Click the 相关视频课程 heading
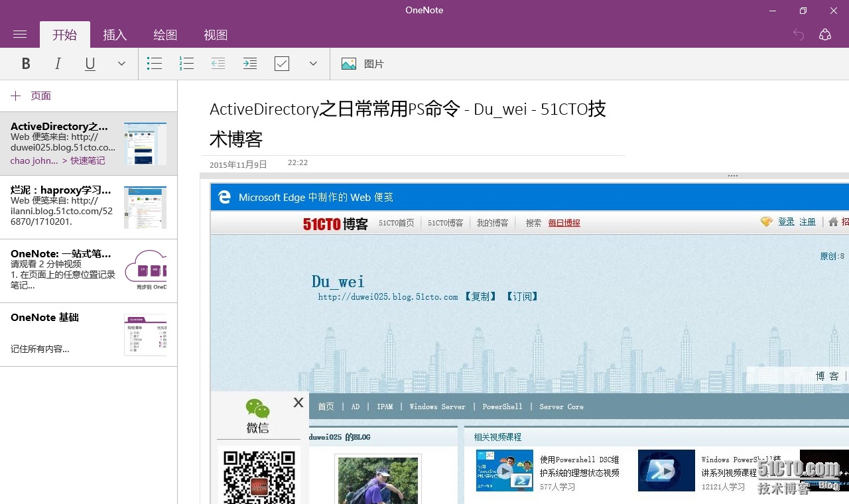This screenshot has height=504, width=849. pos(497,437)
